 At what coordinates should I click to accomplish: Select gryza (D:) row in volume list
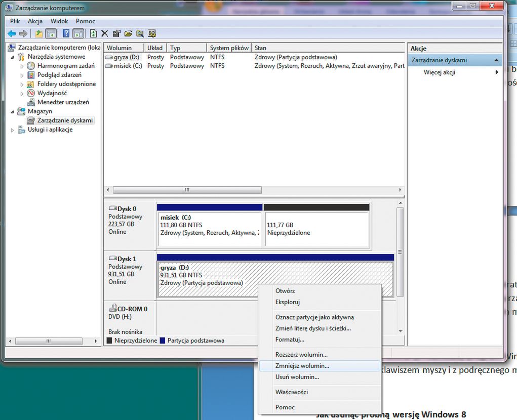tap(254, 57)
